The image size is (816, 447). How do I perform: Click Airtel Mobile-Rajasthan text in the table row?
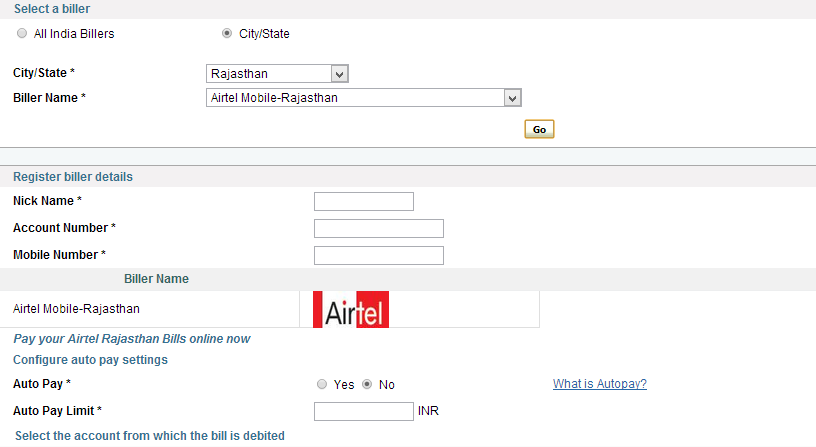point(76,309)
